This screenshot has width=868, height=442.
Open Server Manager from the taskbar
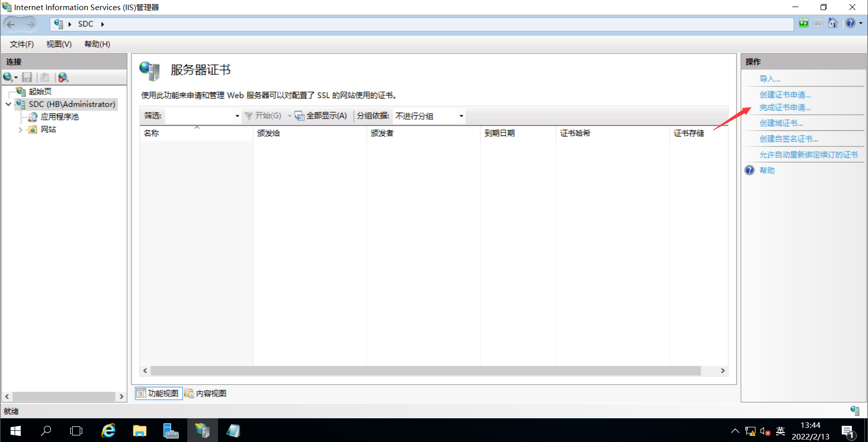(171, 431)
